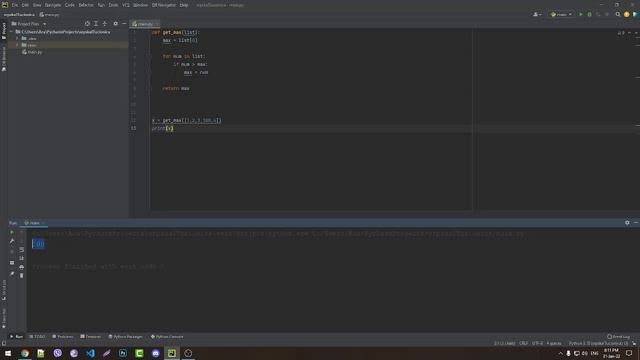
Task: Click the Windows Start button
Action: click(8, 353)
